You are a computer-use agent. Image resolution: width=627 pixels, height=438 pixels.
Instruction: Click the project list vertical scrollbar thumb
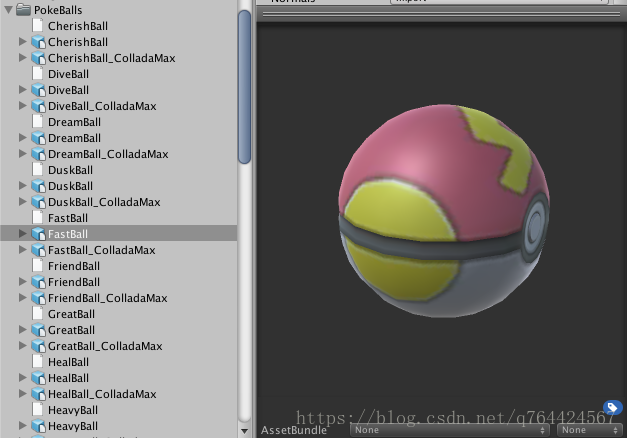(244, 87)
